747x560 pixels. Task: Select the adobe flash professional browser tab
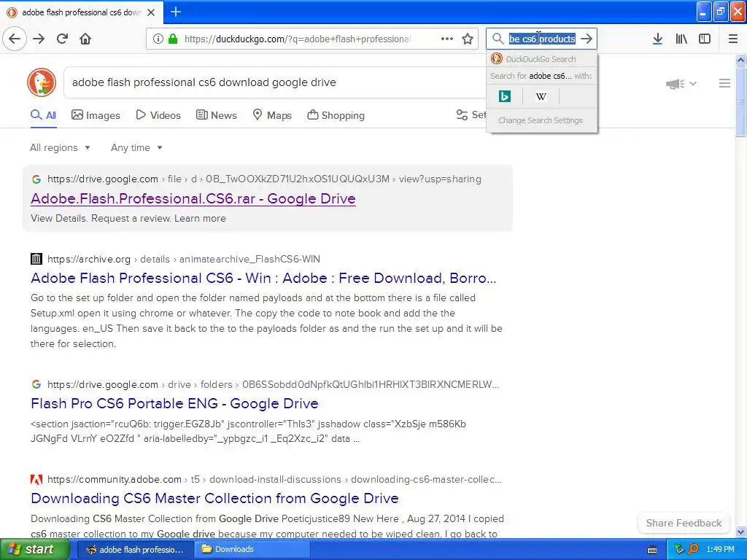[81, 12]
